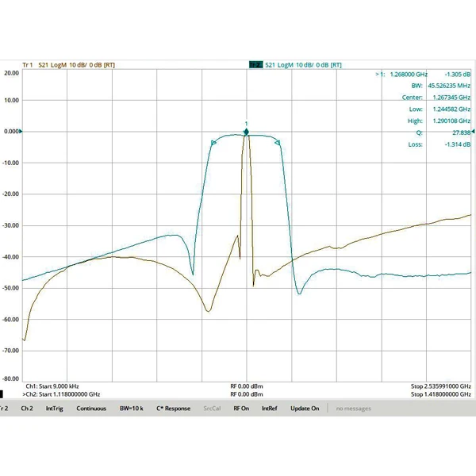Image resolution: width=476 pixels, height=476 pixels.
Task: Click the 20.00 y-axis scale label
Action: (12, 73)
